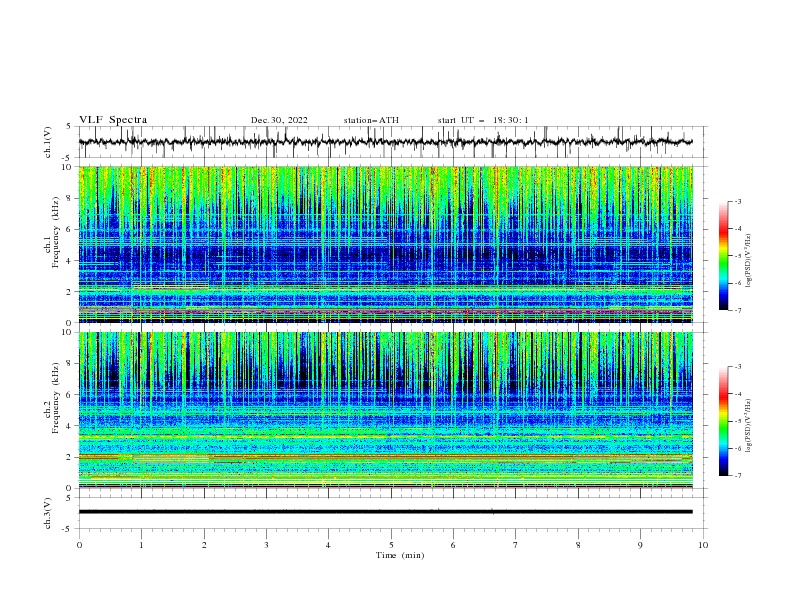Click time axis tick label "10"
The height and width of the screenshot is (612, 792).
pyautogui.click(x=703, y=545)
